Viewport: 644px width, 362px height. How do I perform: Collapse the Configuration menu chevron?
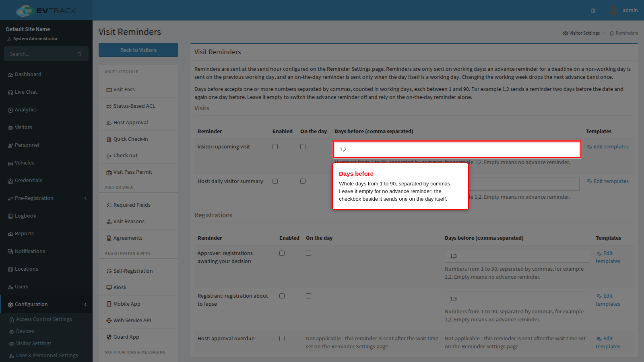pos(85,304)
